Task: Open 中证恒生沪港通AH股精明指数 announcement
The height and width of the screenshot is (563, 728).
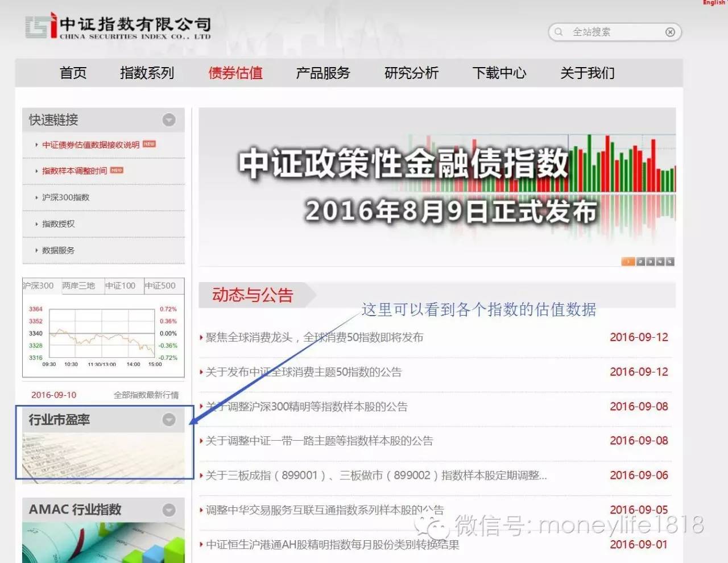Action: point(332,545)
